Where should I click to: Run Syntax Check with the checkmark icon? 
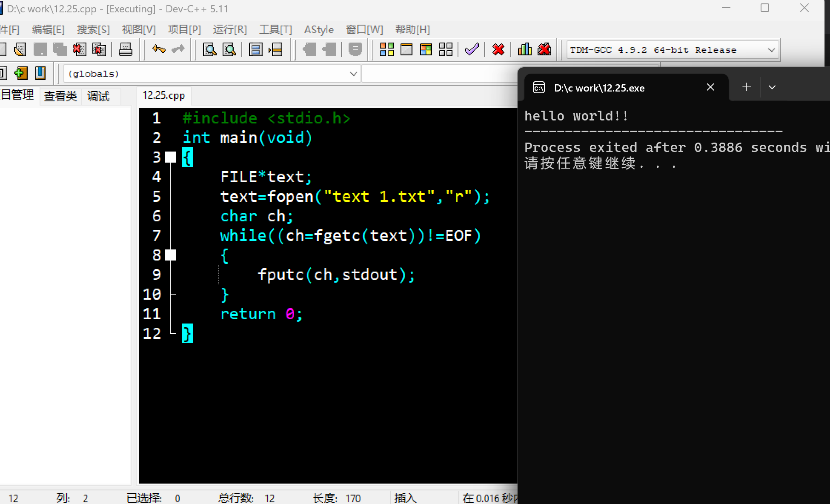click(472, 50)
